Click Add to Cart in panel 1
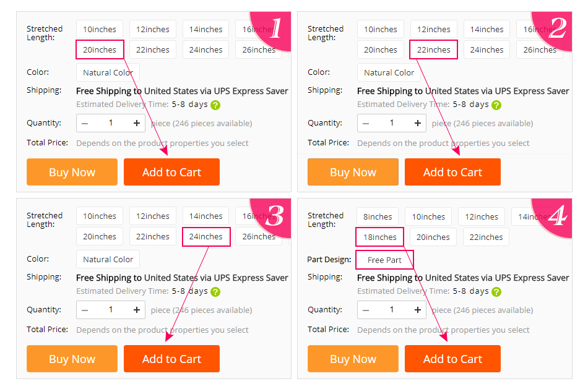Viewport: 588px width, 389px height. click(x=171, y=172)
